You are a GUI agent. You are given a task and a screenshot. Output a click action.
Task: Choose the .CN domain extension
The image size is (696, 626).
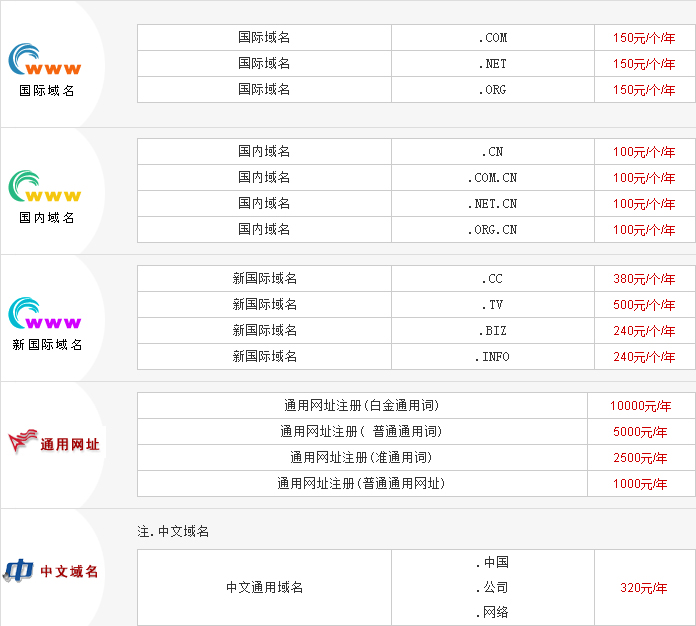tap(492, 152)
